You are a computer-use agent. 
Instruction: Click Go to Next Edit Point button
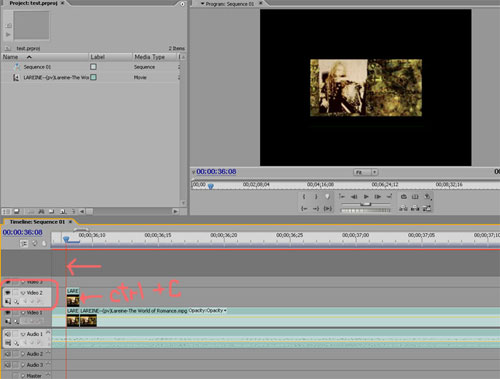[389, 197]
